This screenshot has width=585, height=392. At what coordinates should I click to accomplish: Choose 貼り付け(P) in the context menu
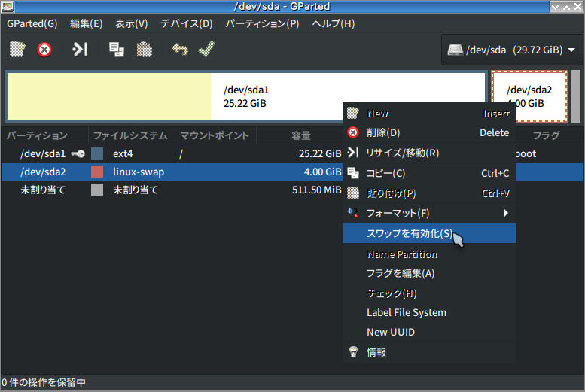429,193
